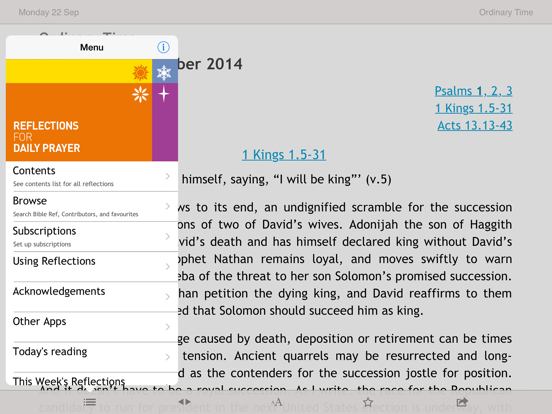The width and height of the screenshot is (552, 414).
Task: Open Today's reading menu row
Action: [x=92, y=357]
